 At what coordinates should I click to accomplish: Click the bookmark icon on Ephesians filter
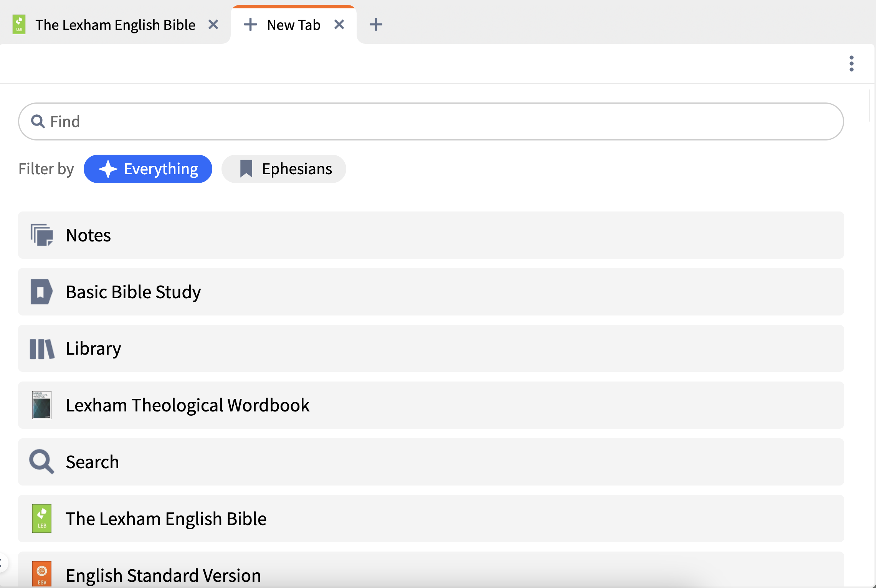[x=246, y=169]
